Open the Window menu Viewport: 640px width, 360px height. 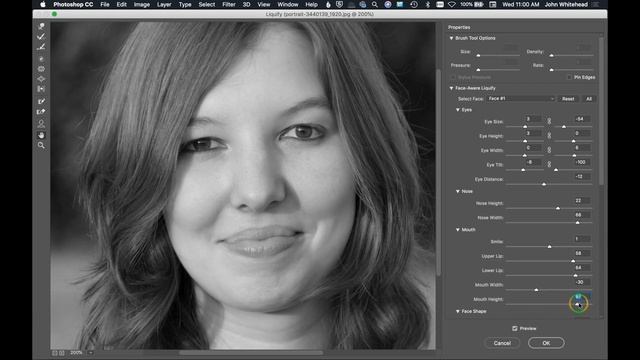[288, 4]
